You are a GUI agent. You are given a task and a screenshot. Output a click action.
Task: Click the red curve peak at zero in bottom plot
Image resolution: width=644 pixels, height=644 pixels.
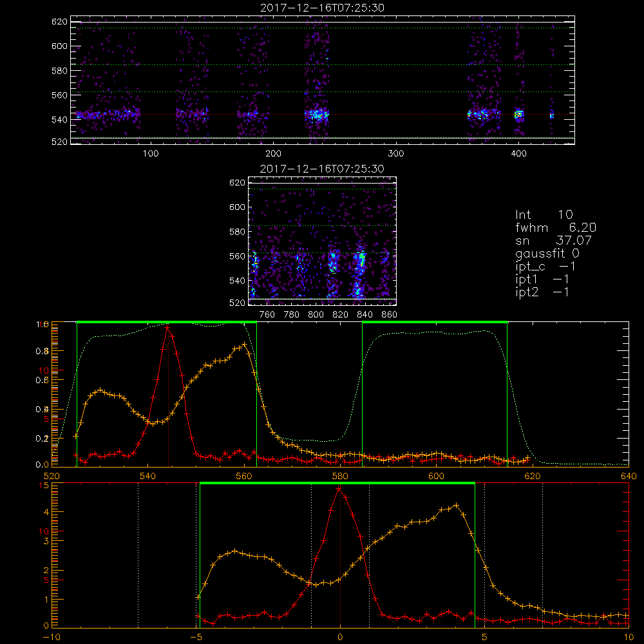tap(339, 489)
